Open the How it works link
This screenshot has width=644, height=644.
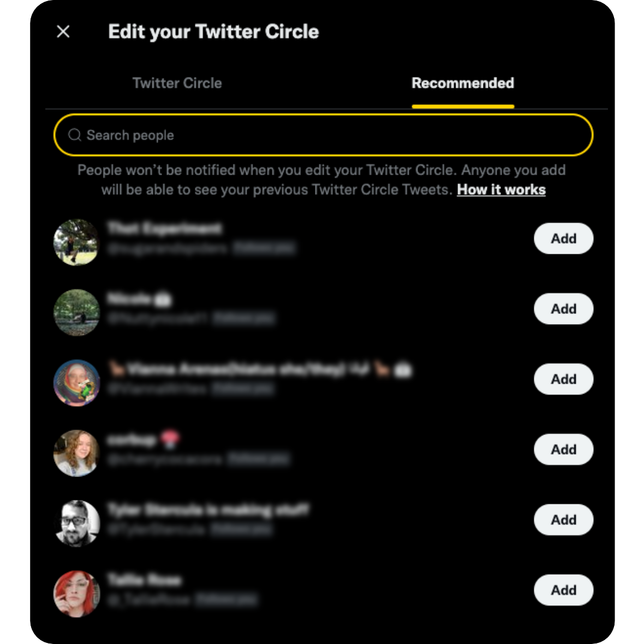tap(501, 189)
